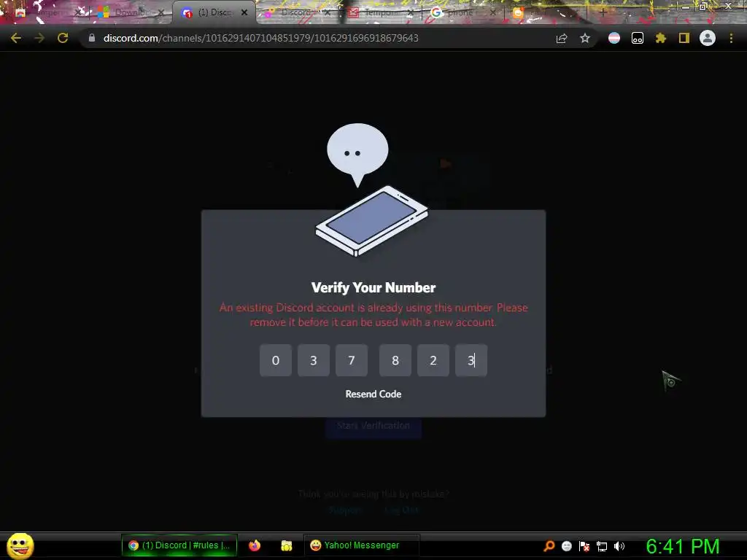
Task: Click Resend Code
Action: 373,394
